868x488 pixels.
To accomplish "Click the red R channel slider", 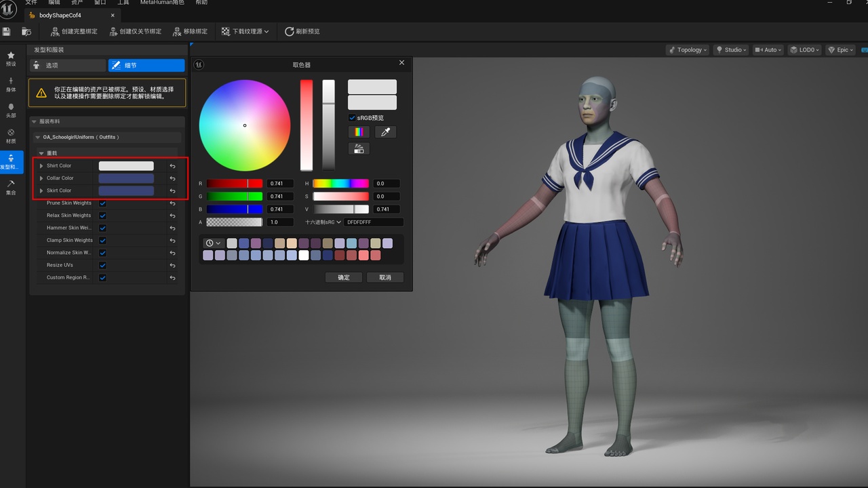I will [235, 184].
